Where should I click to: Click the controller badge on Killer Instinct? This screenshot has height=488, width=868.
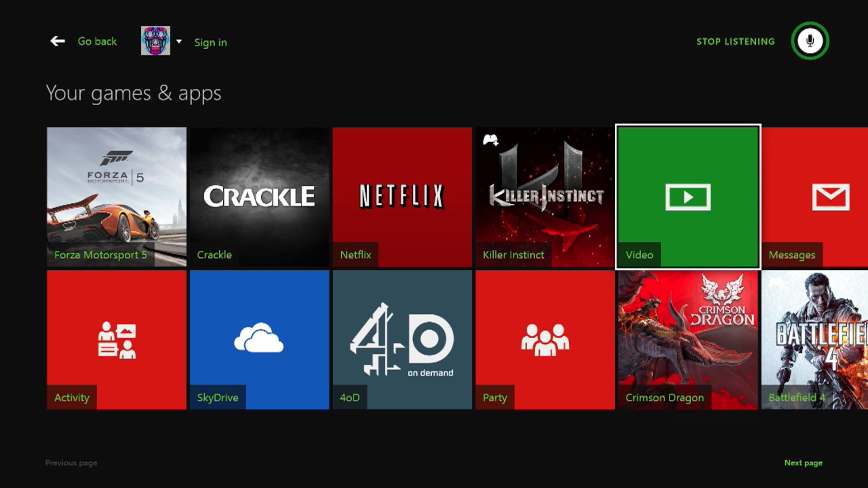(491, 140)
